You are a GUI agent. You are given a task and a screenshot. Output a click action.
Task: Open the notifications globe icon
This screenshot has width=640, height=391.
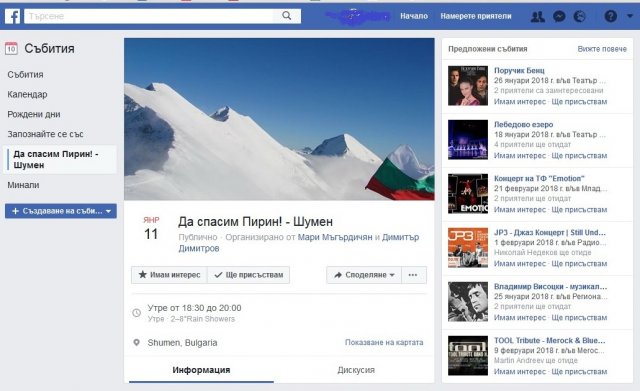[579, 16]
